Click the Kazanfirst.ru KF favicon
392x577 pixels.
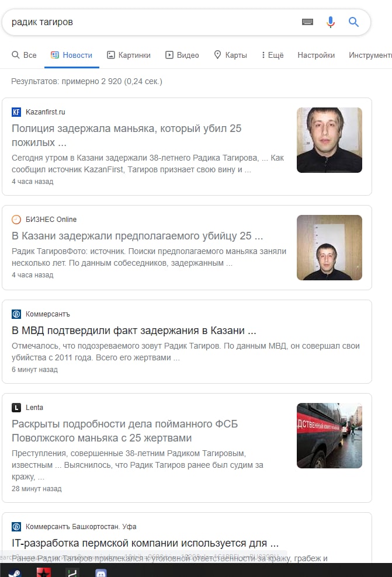click(16, 112)
